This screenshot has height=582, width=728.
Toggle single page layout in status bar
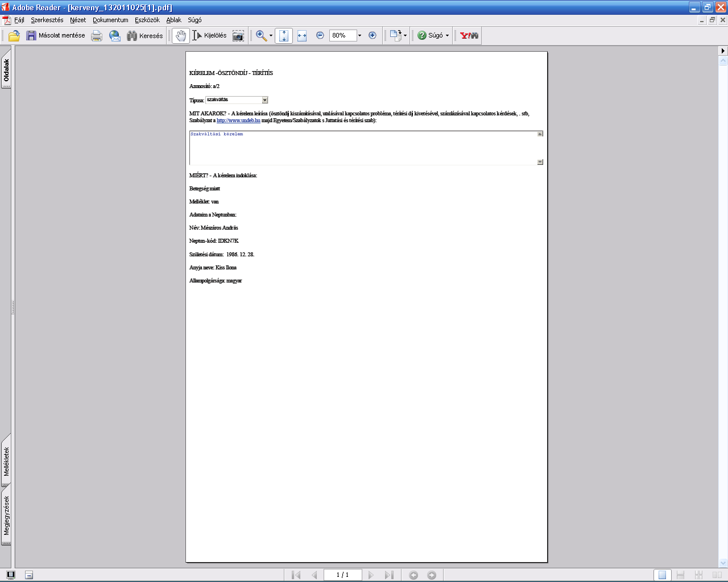(x=662, y=575)
